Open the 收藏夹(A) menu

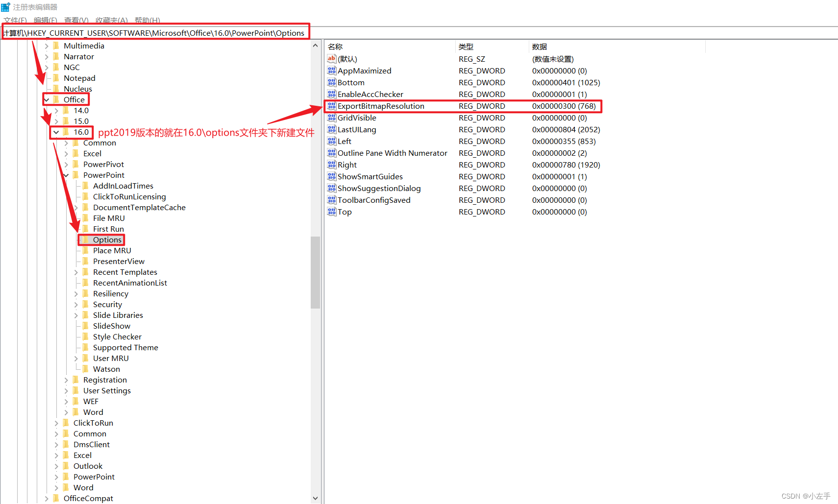tap(112, 20)
